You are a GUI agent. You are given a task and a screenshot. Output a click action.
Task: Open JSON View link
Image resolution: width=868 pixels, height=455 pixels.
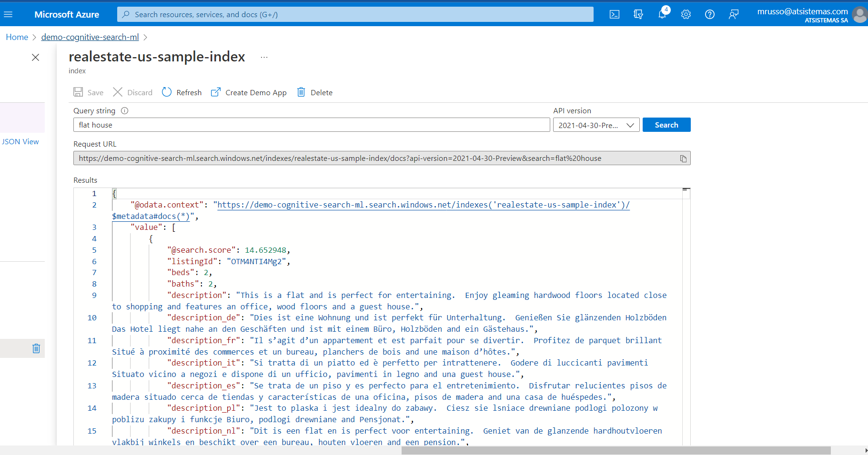pos(20,142)
